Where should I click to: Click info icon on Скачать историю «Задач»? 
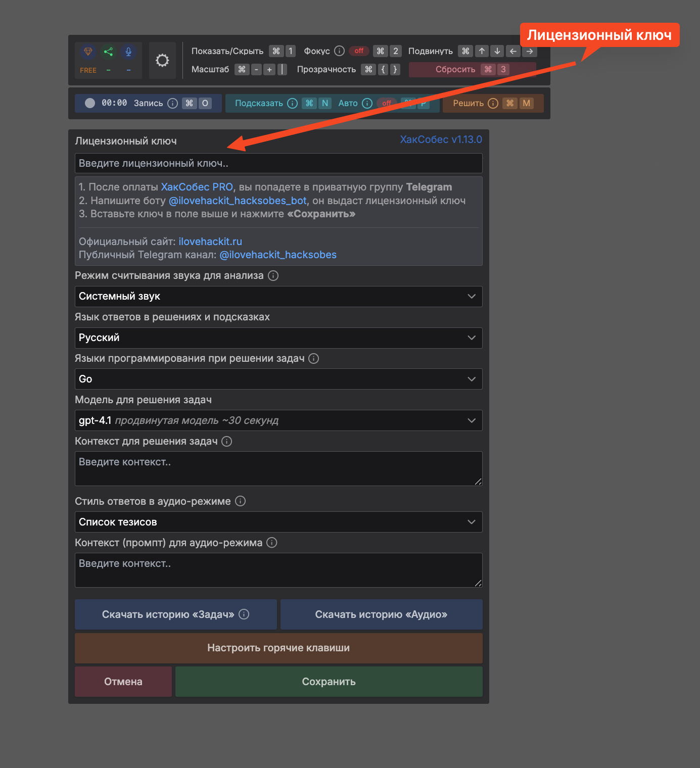coord(244,614)
